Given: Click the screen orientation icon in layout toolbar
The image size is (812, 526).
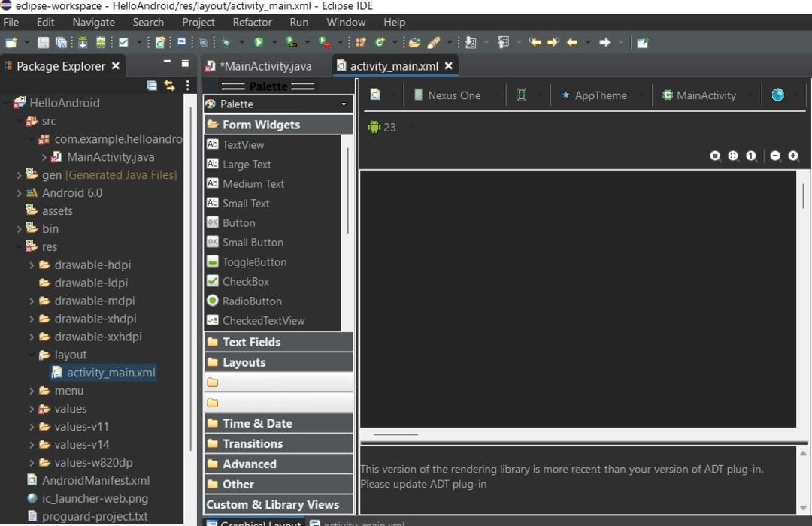Looking at the screenshot, I should pos(522,95).
